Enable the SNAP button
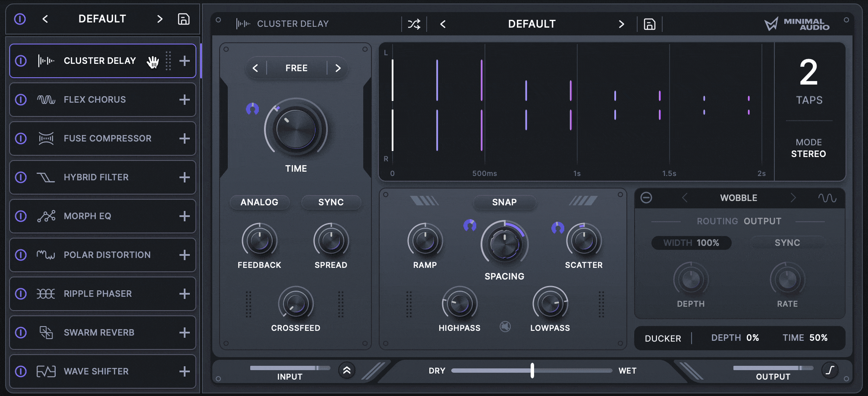868x396 pixels. (x=504, y=202)
